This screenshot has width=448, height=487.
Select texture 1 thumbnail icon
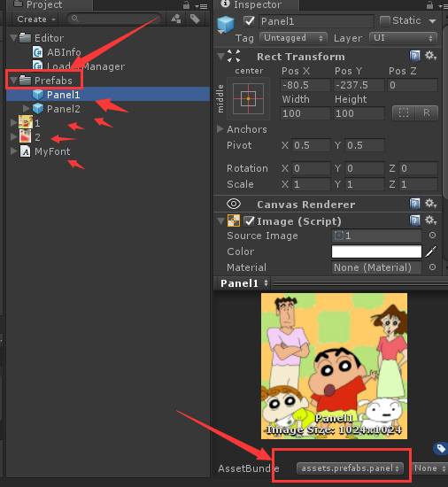point(26,122)
